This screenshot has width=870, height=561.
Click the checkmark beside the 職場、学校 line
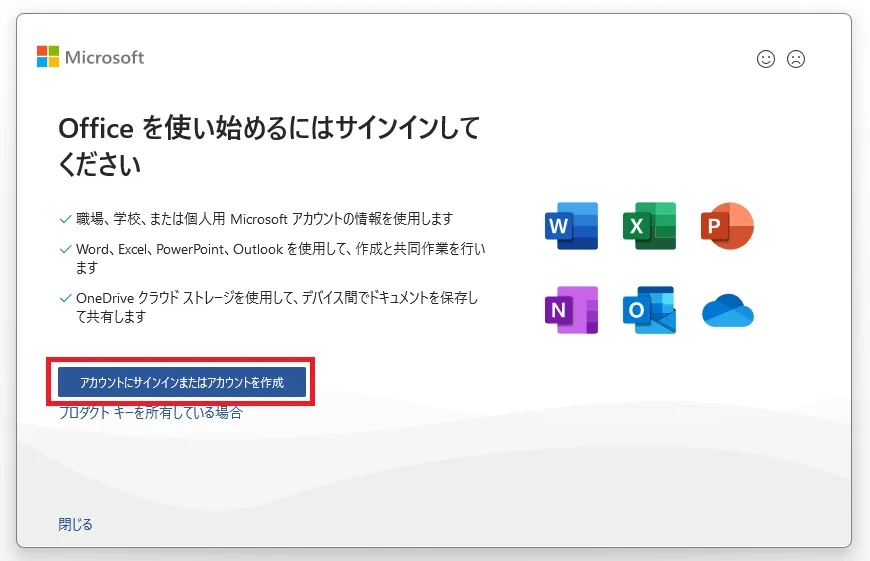coord(65,219)
